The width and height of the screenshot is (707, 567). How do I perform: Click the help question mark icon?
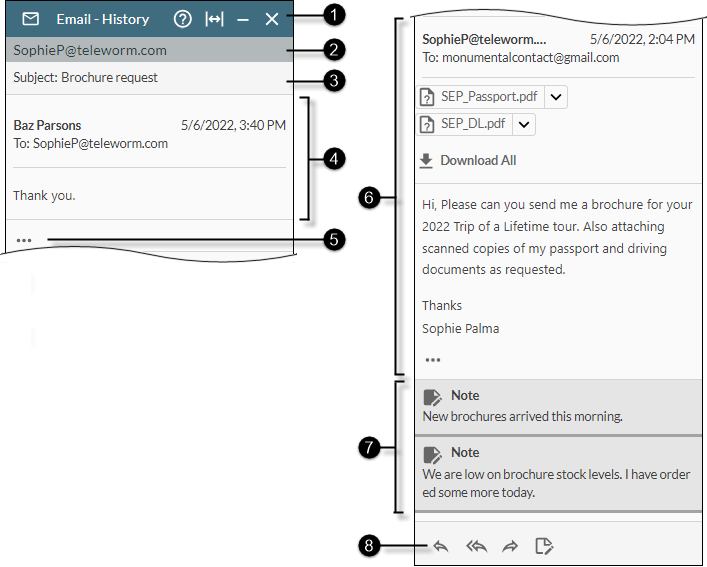point(182,19)
